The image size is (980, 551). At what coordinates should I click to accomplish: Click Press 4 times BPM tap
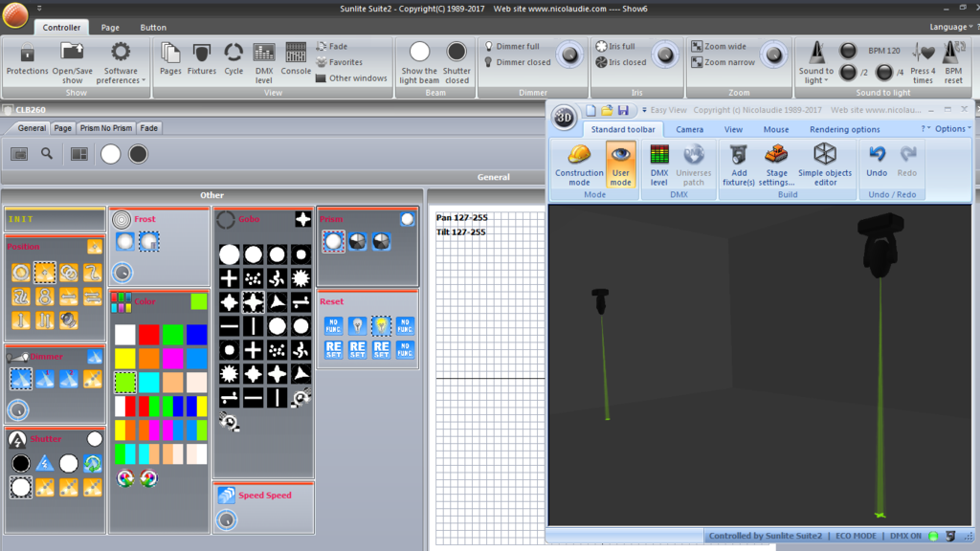pyautogui.click(x=923, y=62)
